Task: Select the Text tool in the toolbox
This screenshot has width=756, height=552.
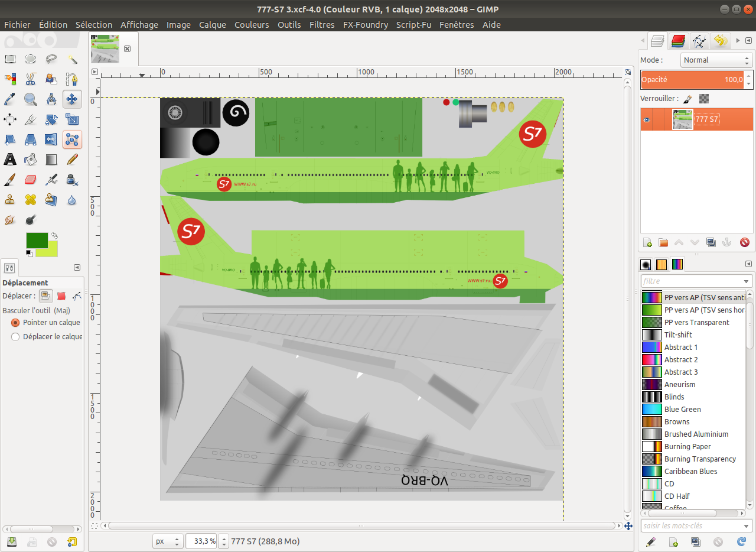Action: point(10,160)
